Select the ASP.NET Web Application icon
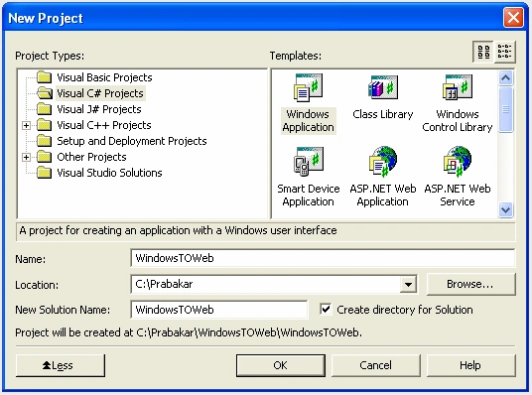Screen dimensions: 532x395 pos(383,162)
